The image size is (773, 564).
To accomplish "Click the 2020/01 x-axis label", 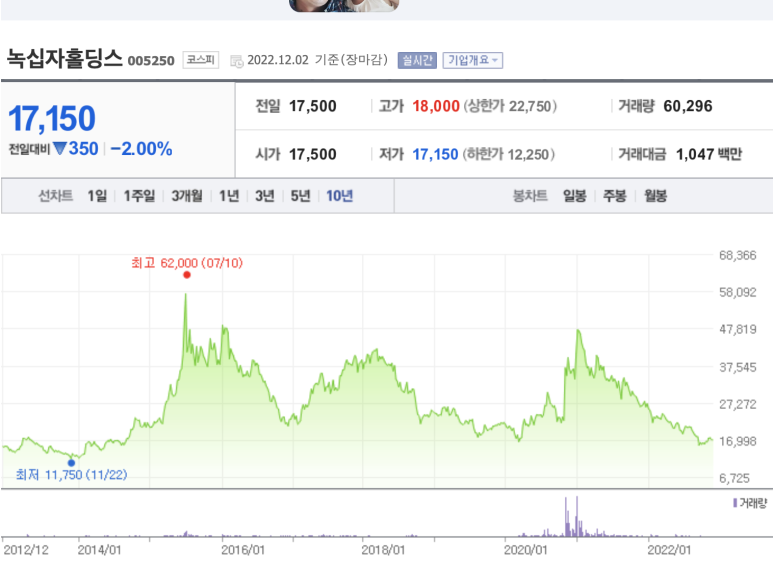I will pos(526,550).
